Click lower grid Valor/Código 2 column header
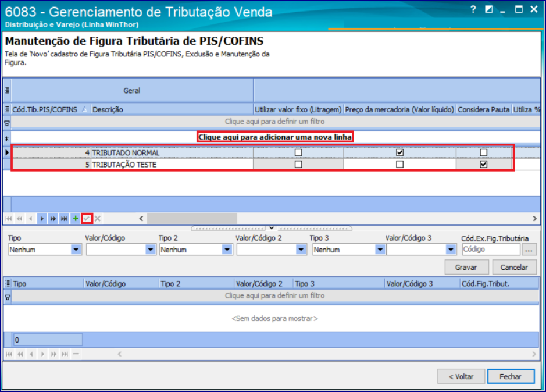Screen dimensions: 546x392 (x=263, y=284)
